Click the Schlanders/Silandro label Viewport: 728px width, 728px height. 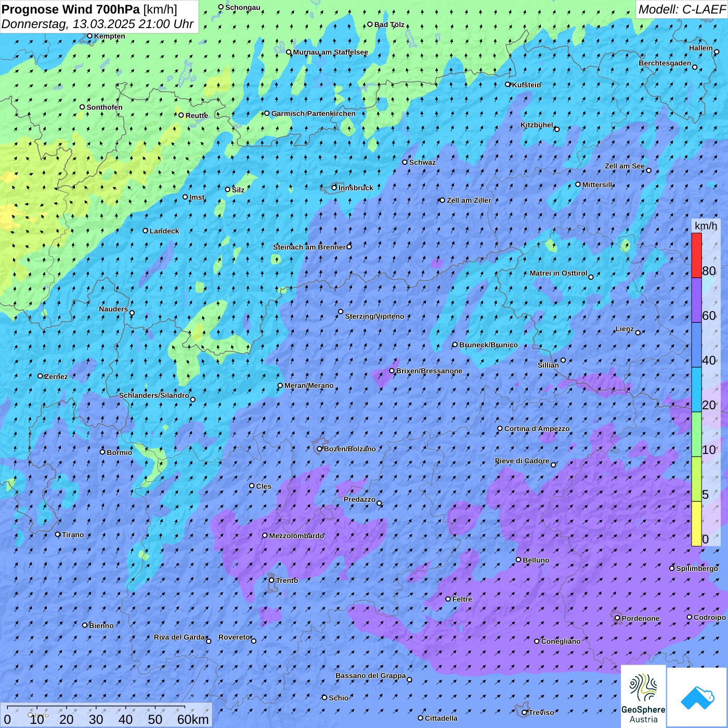click(154, 395)
